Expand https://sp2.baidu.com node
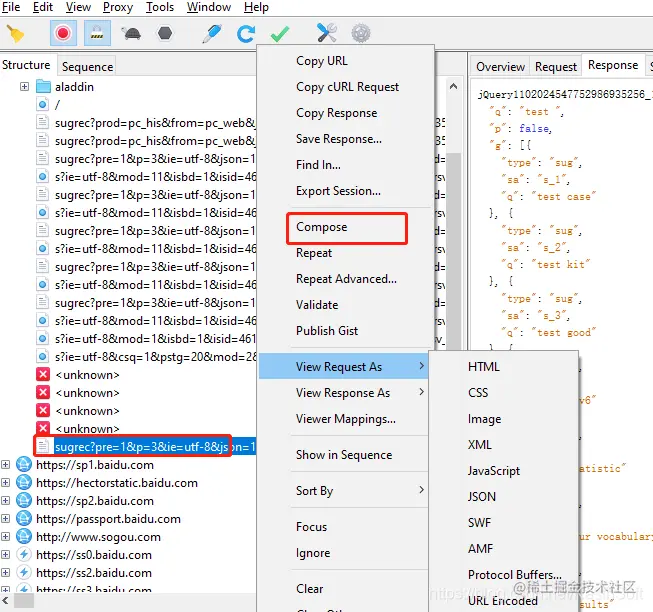The image size is (653, 612). click(5, 500)
